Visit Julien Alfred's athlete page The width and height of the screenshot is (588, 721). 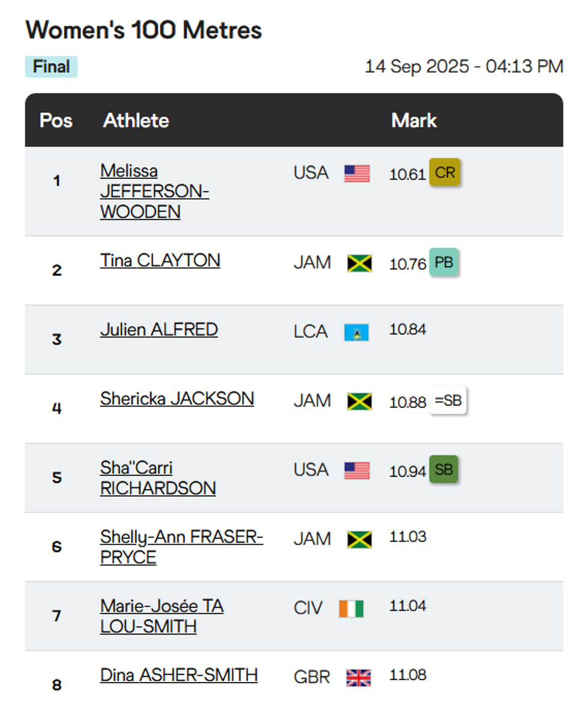tap(159, 329)
